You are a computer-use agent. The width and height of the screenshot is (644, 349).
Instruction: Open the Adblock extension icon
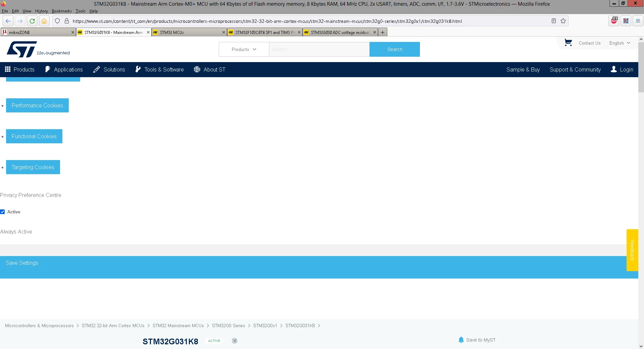tap(614, 21)
